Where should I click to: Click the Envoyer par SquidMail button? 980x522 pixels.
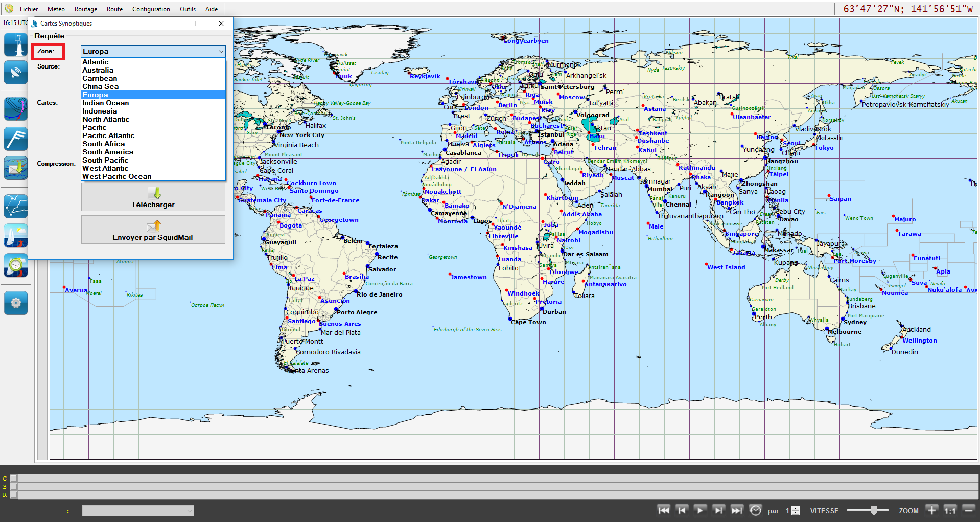(x=153, y=230)
